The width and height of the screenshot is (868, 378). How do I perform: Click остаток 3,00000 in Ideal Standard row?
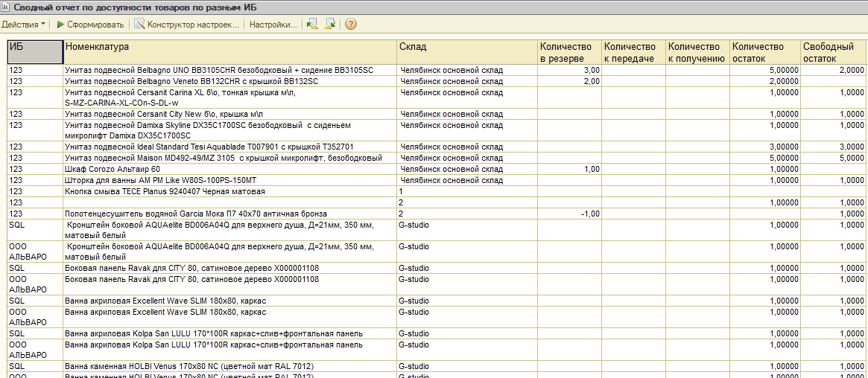tap(766, 147)
